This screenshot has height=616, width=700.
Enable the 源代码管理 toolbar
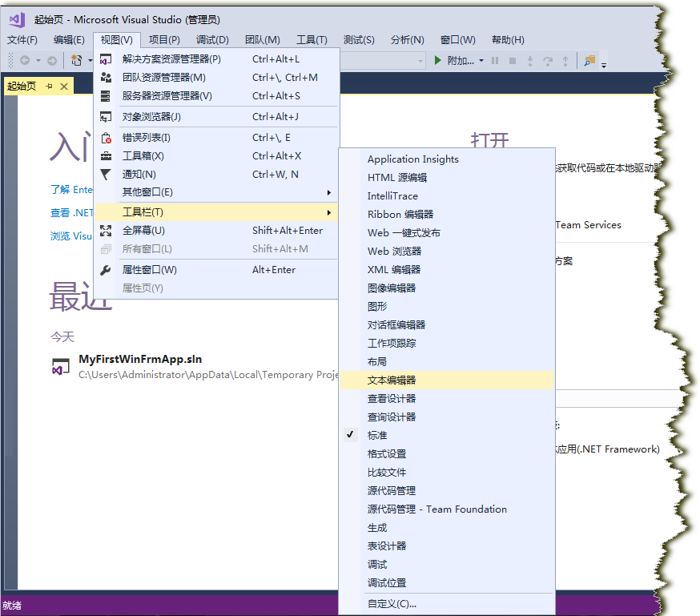click(446, 491)
